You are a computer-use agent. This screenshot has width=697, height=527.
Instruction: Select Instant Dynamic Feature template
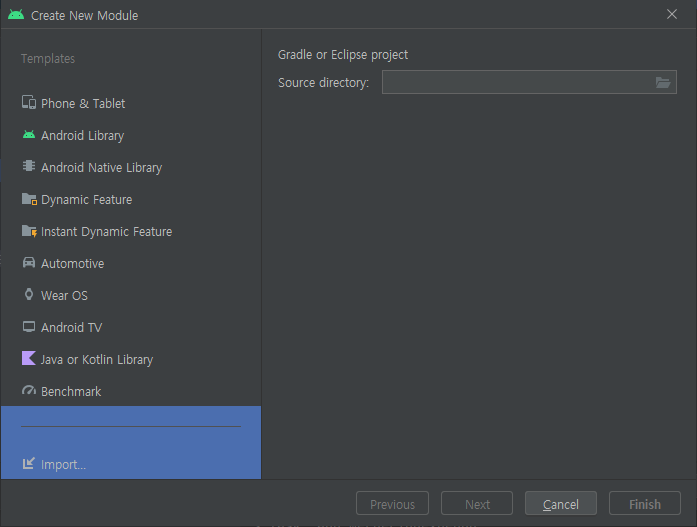[x=131, y=231]
